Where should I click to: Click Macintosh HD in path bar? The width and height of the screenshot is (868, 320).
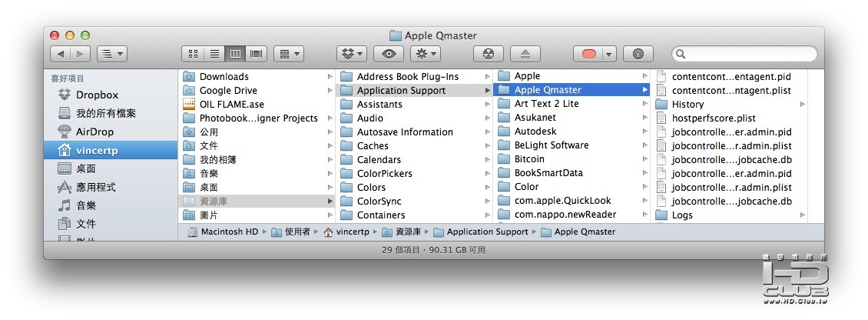click(x=223, y=232)
